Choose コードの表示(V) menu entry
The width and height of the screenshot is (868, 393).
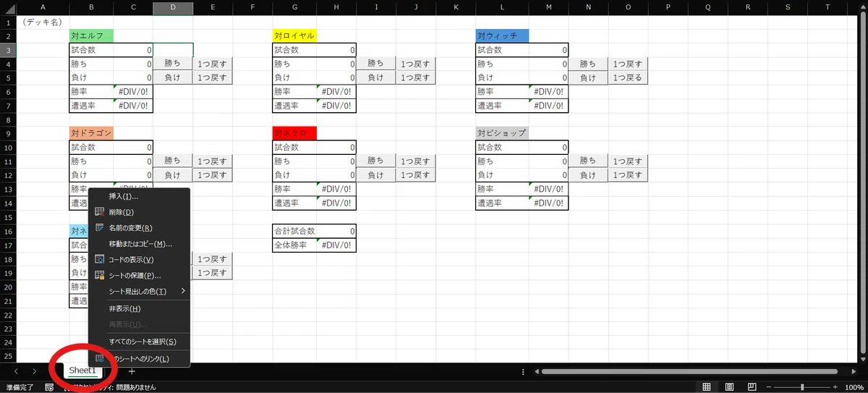(x=139, y=260)
